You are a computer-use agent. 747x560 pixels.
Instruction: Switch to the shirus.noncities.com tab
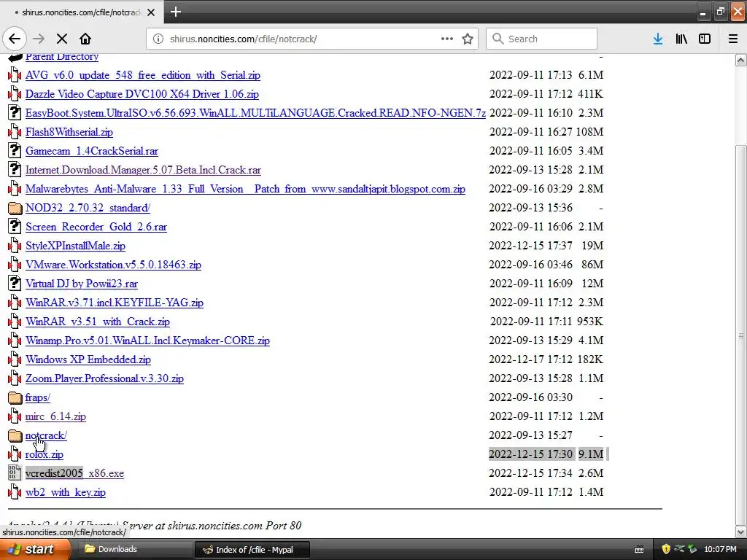[82, 12]
